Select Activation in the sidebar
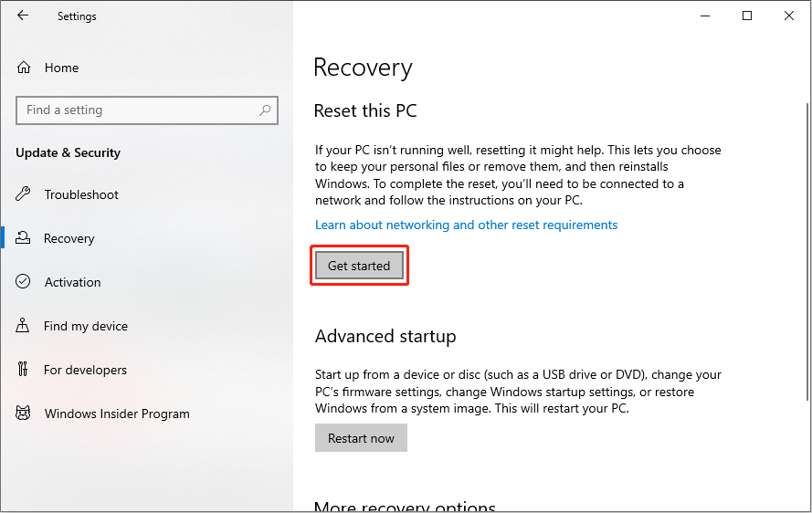The width and height of the screenshot is (812, 513). click(x=72, y=282)
